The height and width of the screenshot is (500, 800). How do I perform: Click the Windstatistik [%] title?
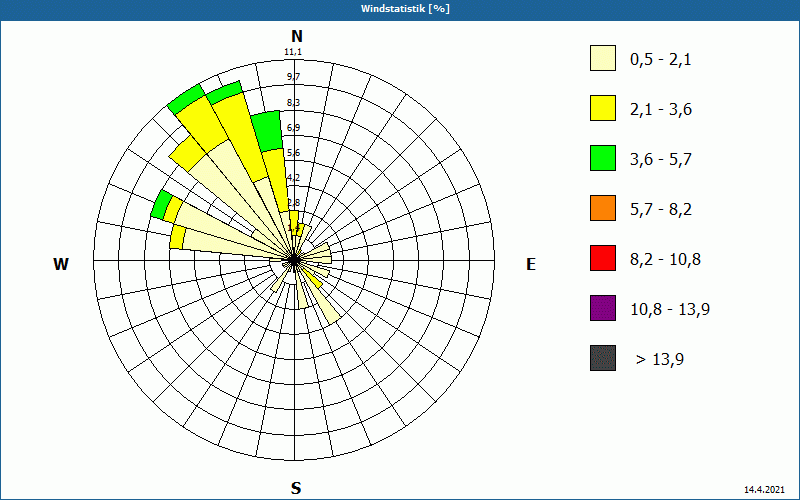tap(405, 9)
